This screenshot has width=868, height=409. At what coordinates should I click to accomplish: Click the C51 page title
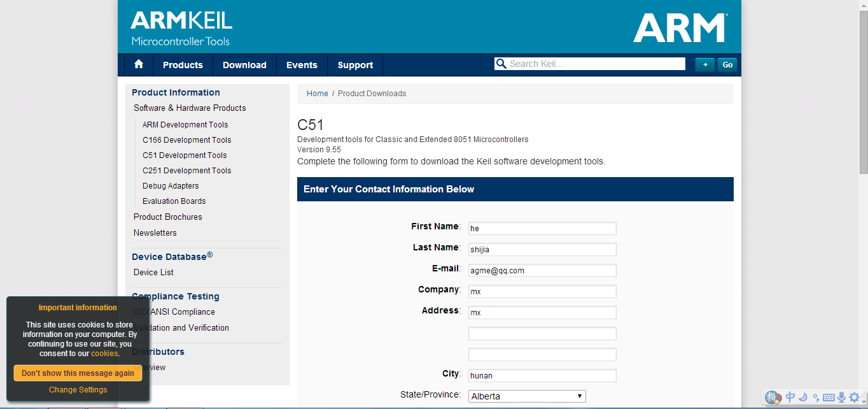311,125
